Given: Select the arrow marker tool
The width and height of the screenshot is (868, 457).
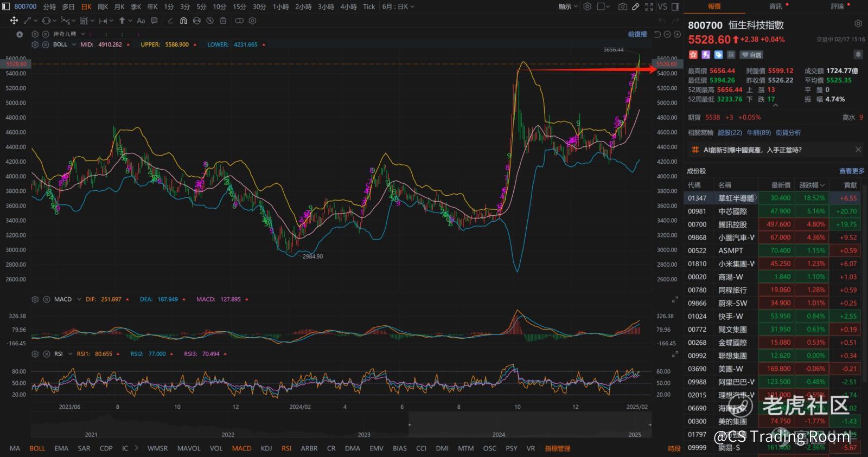Looking at the screenshot, I should click(x=122, y=21).
